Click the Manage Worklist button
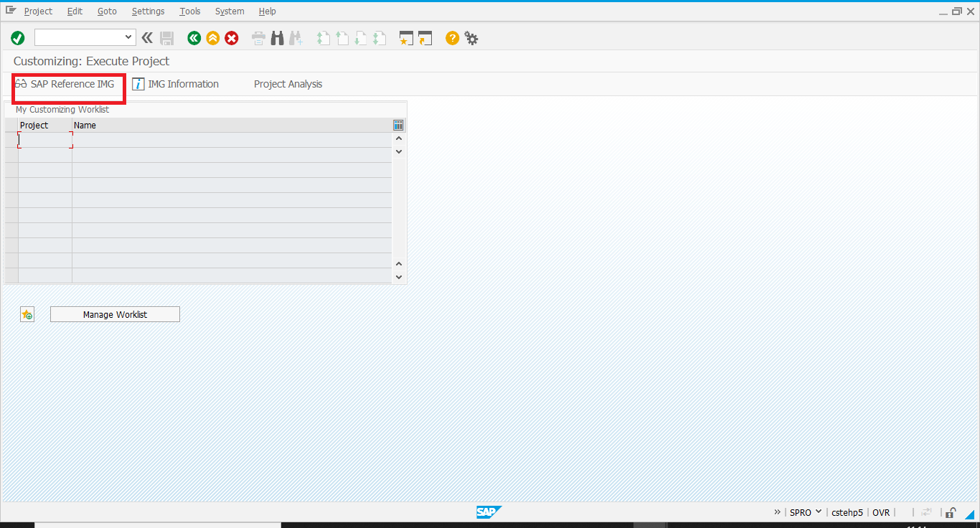This screenshot has width=980, height=528. coord(115,314)
